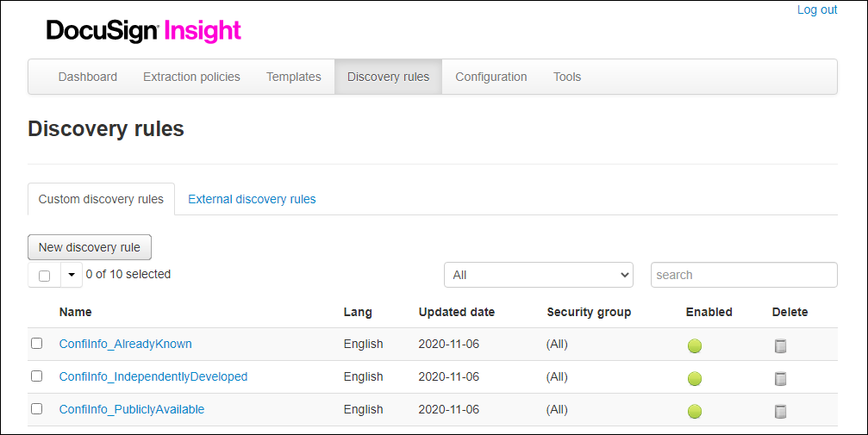Switch to Custom discovery rules tab
The image size is (868, 435).
pyautogui.click(x=101, y=199)
